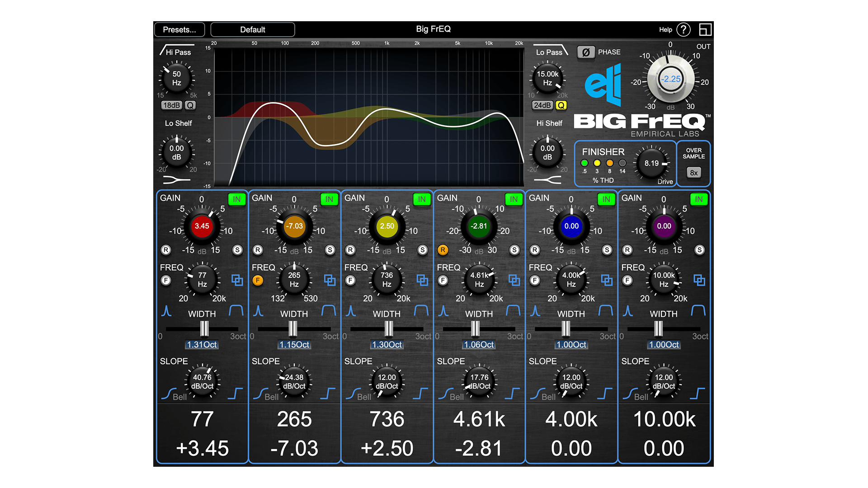Image resolution: width=868 pixels, height=488 pixels.
Task: Enable the S solo button on the 4.00k band
Action: [x=607, y=250]
